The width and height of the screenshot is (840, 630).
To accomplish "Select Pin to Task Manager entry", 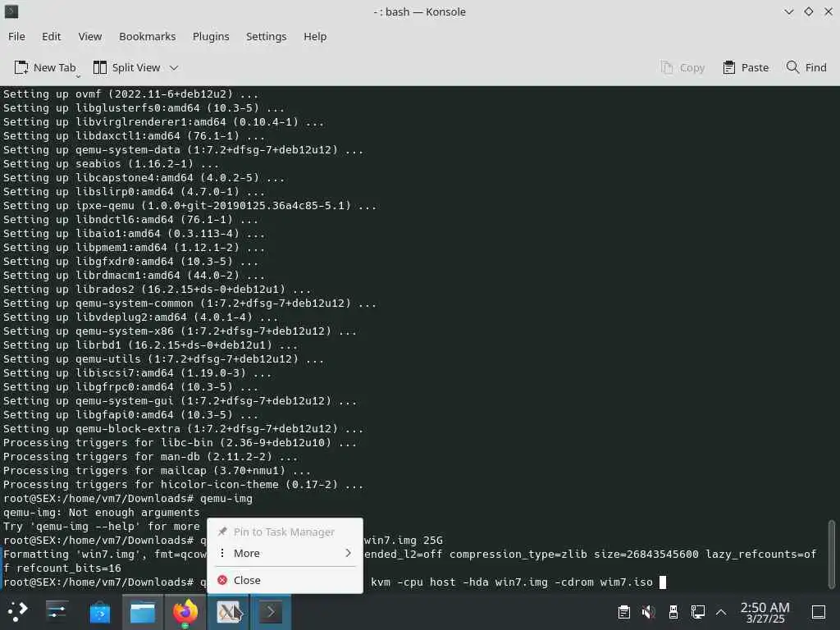I will click(285, 532).
